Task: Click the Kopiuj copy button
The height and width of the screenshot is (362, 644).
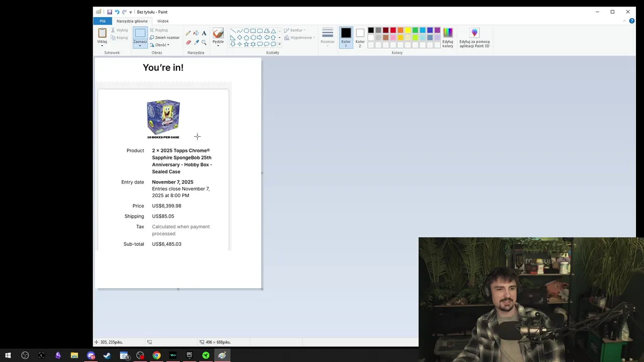Action: 119,38
